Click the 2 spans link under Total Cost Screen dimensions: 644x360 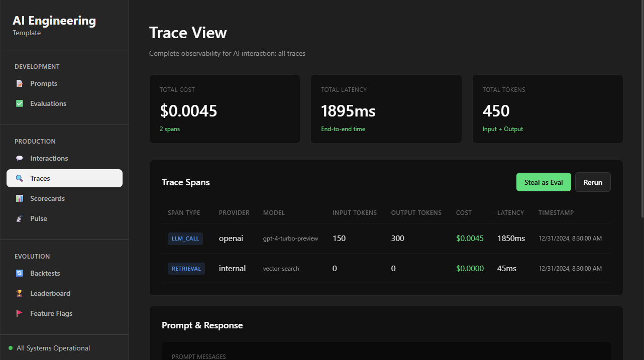coord(169,129)
